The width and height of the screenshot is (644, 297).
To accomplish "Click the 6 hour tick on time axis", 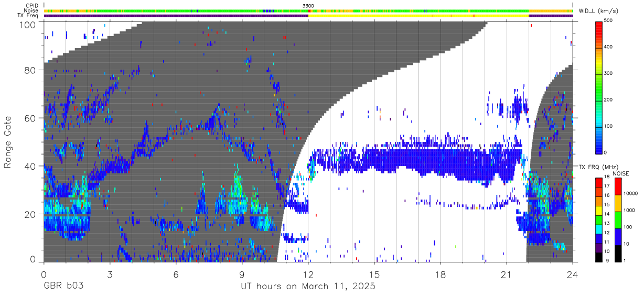I will (x=176, y=274).
